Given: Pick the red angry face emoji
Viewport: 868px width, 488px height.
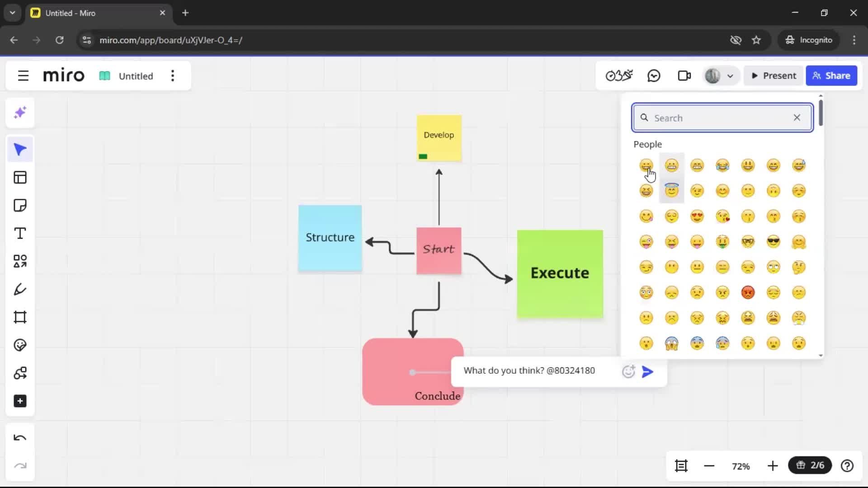Looking at the screenshot, I should click(x=748, y=293).
